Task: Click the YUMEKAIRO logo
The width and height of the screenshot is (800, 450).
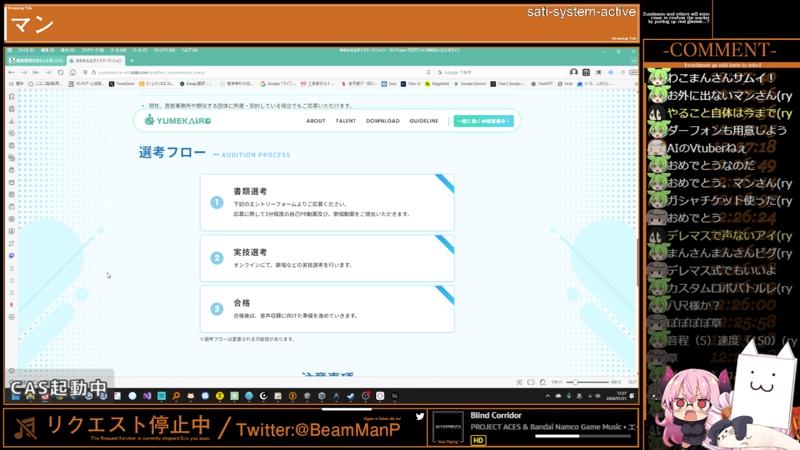Action: tap(178, 121)
